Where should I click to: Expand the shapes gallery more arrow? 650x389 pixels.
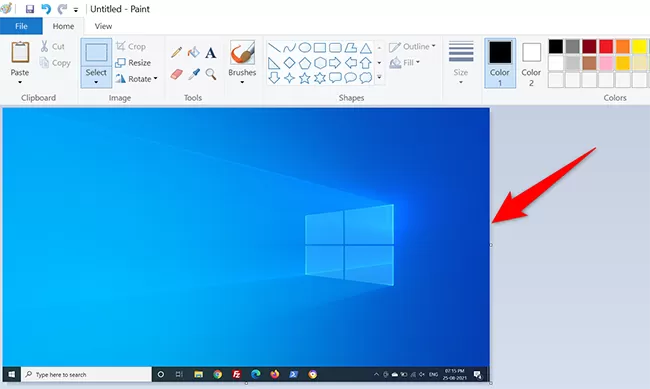pyautogui.click(x=379, y=77)
